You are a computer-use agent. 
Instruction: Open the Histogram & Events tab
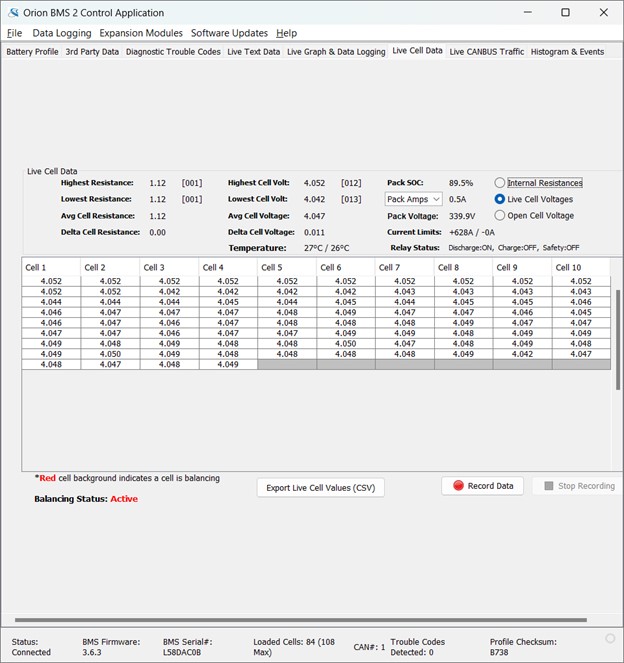[567, 51]
